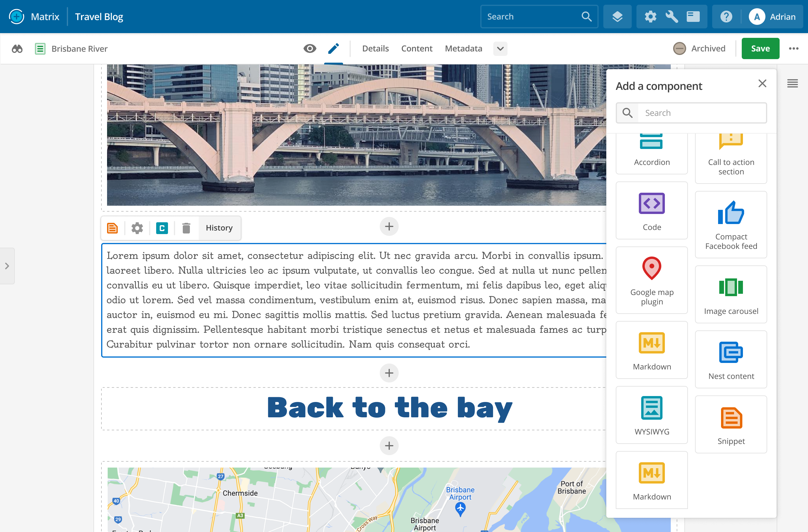Add a Nest content component

731,359
